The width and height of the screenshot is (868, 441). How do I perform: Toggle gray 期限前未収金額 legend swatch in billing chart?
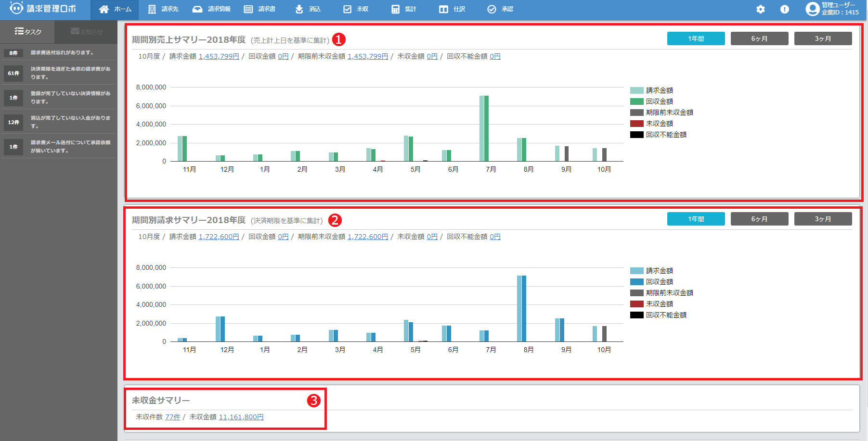point(637,293)
